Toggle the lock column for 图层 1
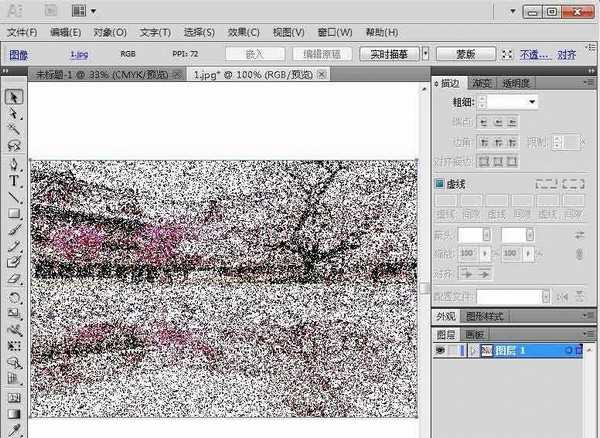 (x=455, y=350)
